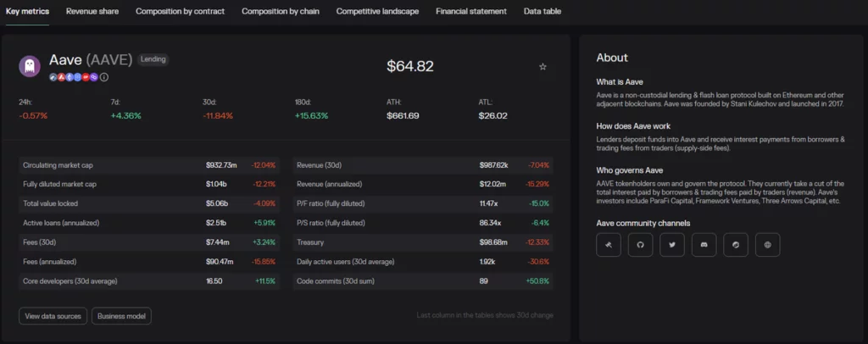Screen dimensions: 868x344
Task: Go to Composition by chain tab
Action: click(280, 12)
